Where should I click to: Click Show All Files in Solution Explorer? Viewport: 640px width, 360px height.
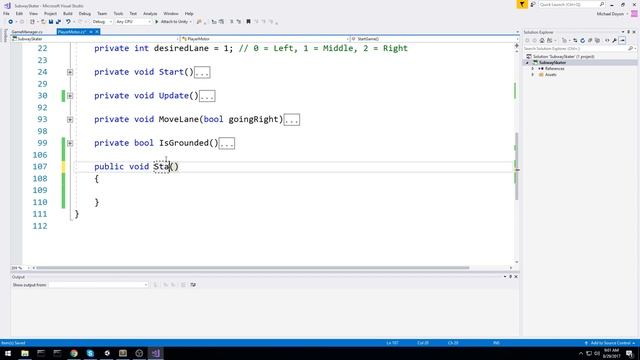coord(597,40)
